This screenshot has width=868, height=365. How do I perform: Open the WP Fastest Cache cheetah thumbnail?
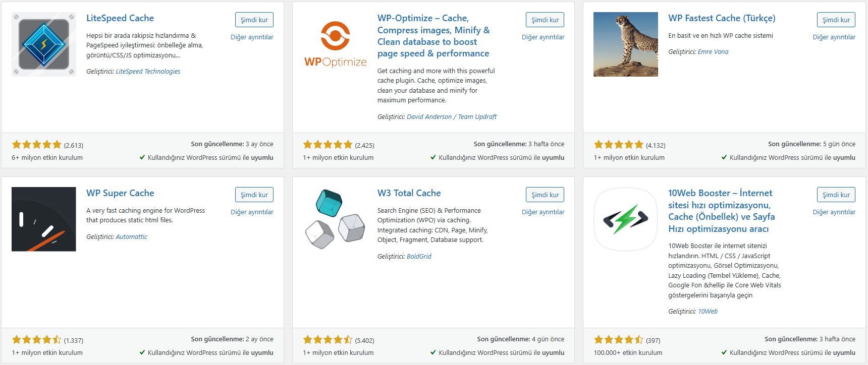click(x=626, y=44)
